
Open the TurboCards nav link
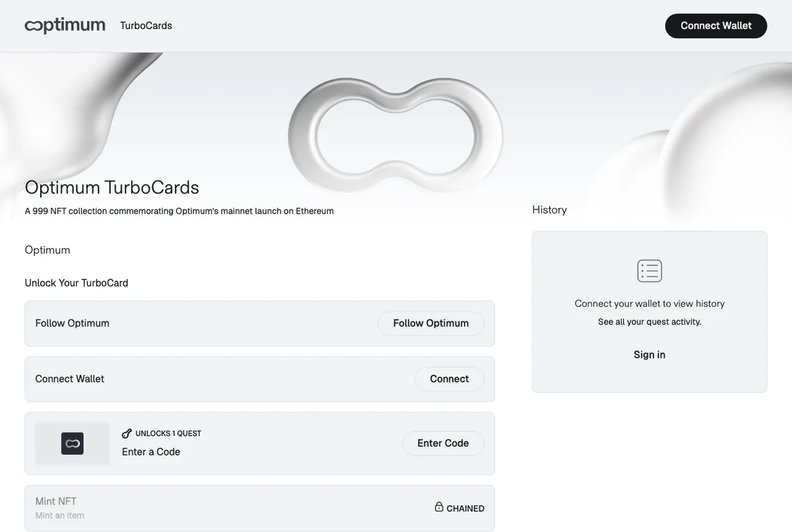tap(146, 26)
